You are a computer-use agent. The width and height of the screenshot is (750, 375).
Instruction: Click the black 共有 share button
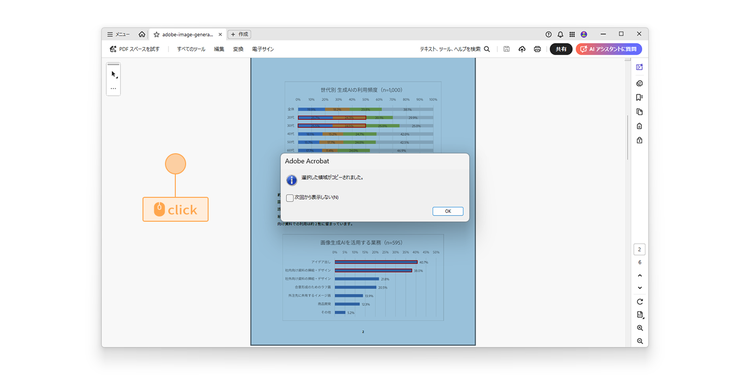coord(561,49)
